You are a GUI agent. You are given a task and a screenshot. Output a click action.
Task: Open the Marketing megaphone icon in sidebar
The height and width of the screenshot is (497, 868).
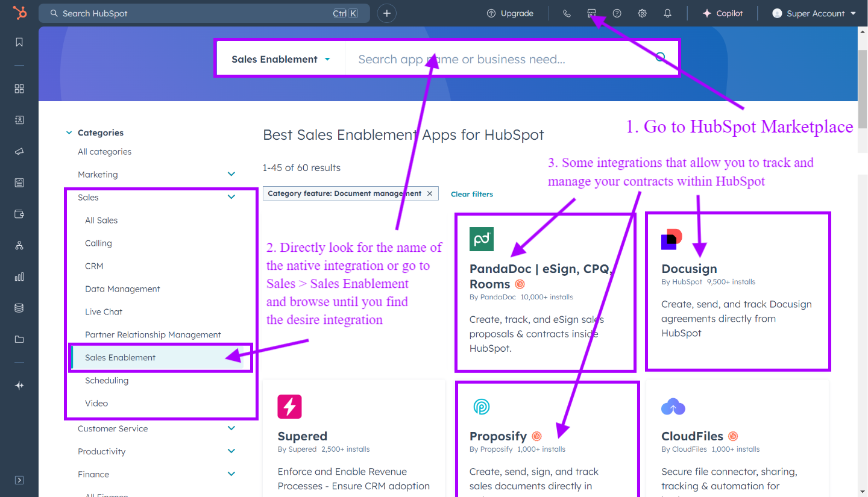[19, 151]
